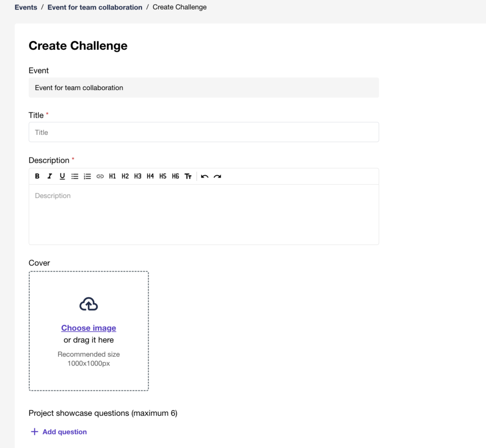Focus the Title input field

click(x=204, y=132)
